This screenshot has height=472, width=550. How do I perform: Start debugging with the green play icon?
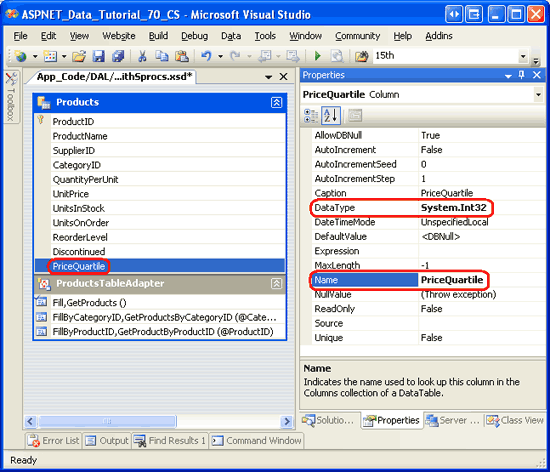318,56
